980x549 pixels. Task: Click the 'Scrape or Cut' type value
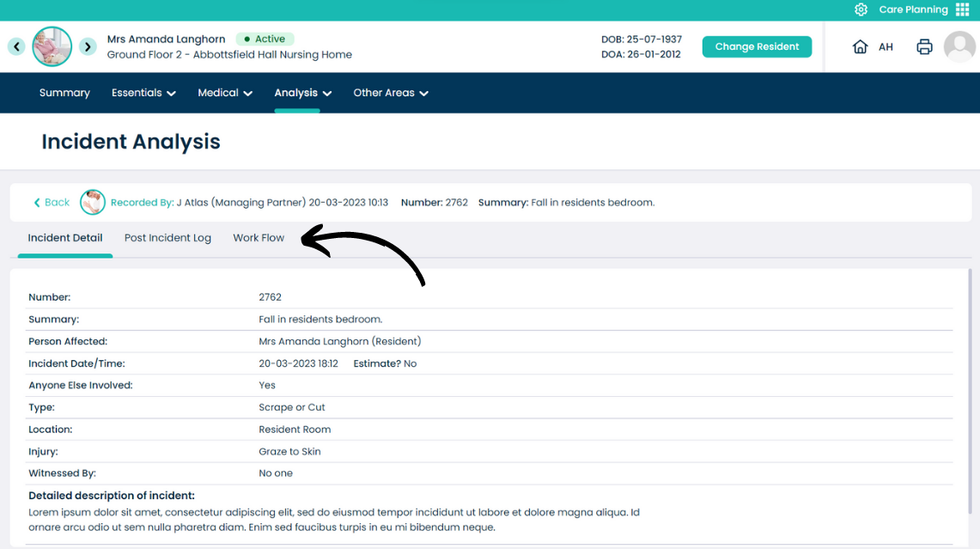point(292,407)
